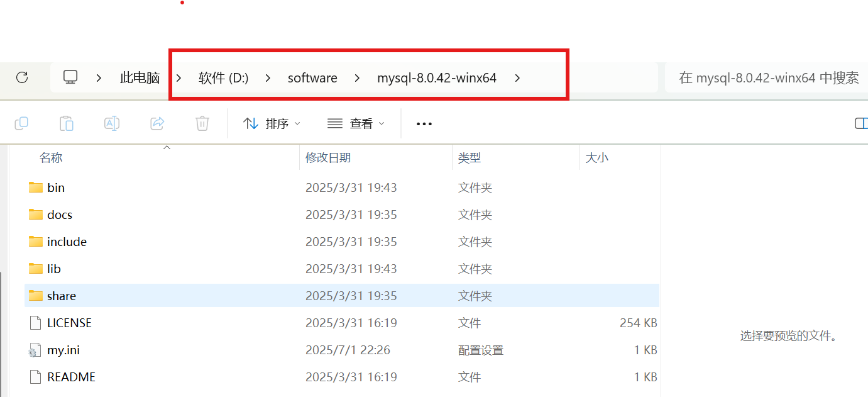
Task: Click LICENSE date 2025/3/31 16:19
Action: coord(351,323)
